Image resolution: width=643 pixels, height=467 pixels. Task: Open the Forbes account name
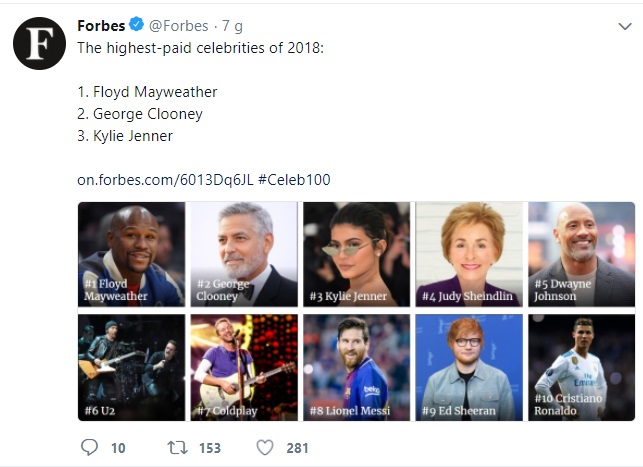point(101,26)
